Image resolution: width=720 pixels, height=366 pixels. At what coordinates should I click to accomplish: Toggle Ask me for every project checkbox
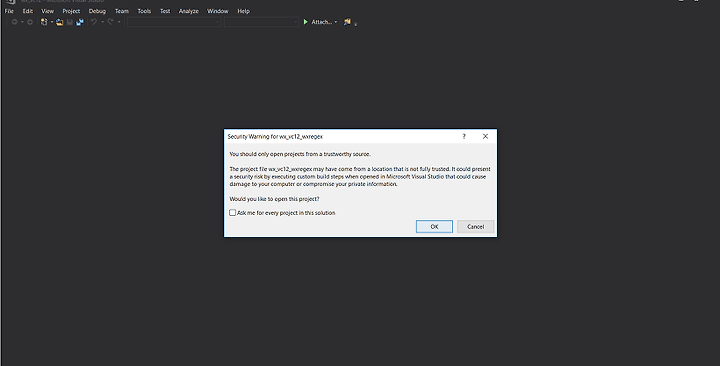232,213
